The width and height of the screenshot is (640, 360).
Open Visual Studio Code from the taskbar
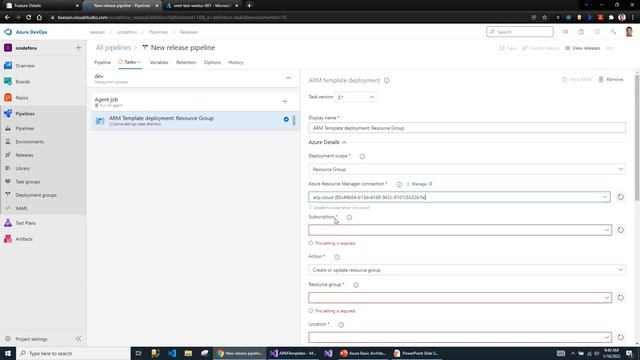[172, 353]
